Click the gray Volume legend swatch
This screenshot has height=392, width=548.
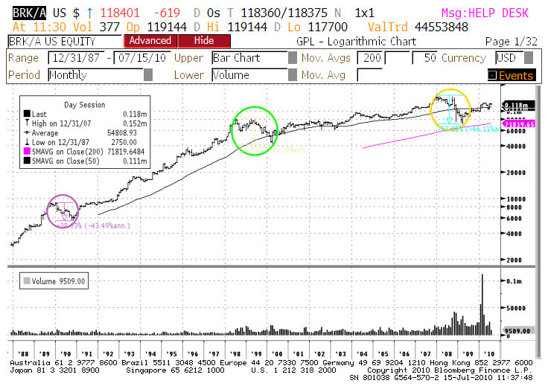27,280
